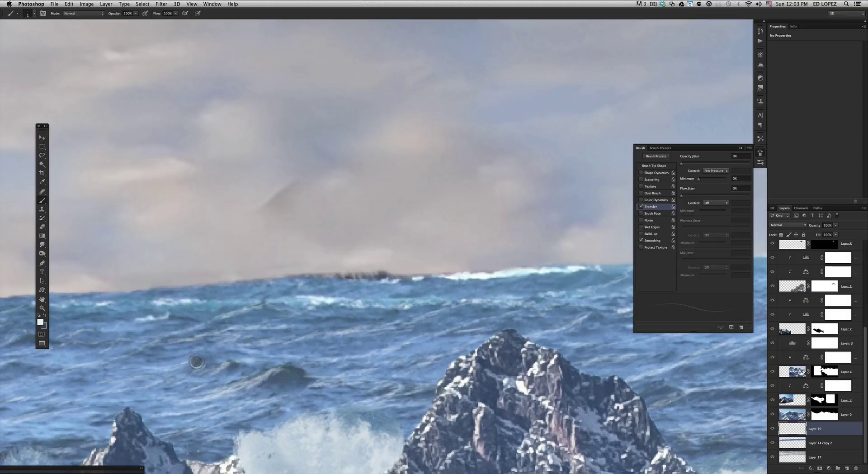868x474 pixels.
Task: Open Opacity Jitter Control dropdown (Pen Pressure)
Action: click(716, 171)
